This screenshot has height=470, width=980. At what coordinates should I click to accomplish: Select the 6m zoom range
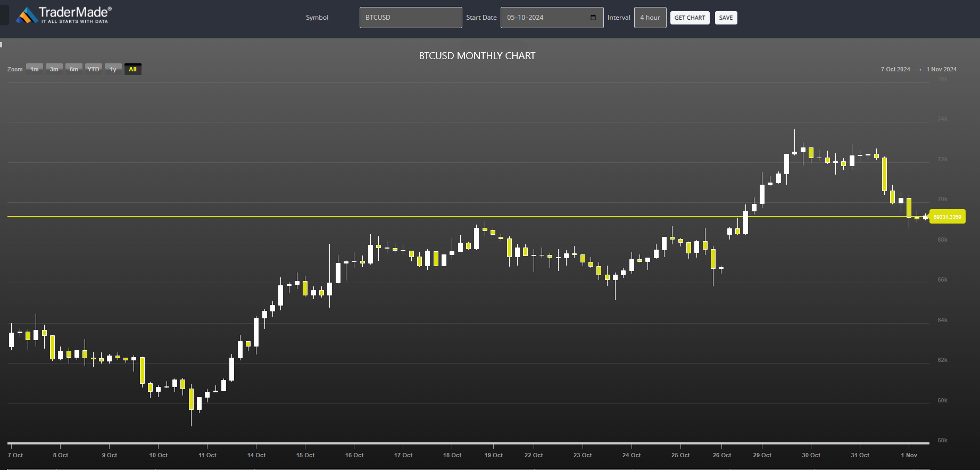pyautogui.click(x=74, y=69)
